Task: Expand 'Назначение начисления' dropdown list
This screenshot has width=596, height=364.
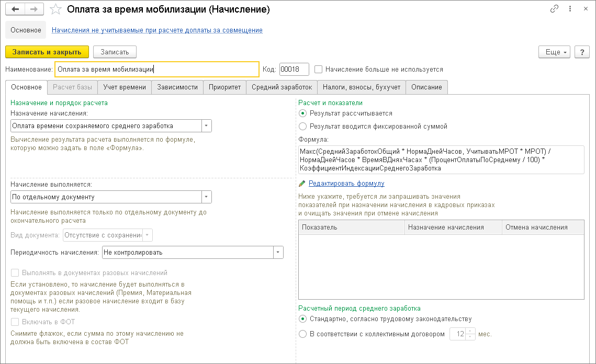Action: point(207,126)
